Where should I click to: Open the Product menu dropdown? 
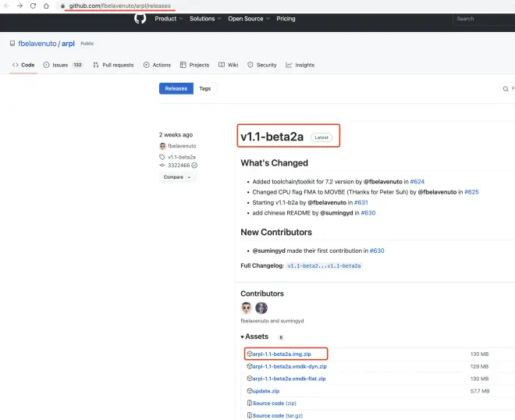169,19
